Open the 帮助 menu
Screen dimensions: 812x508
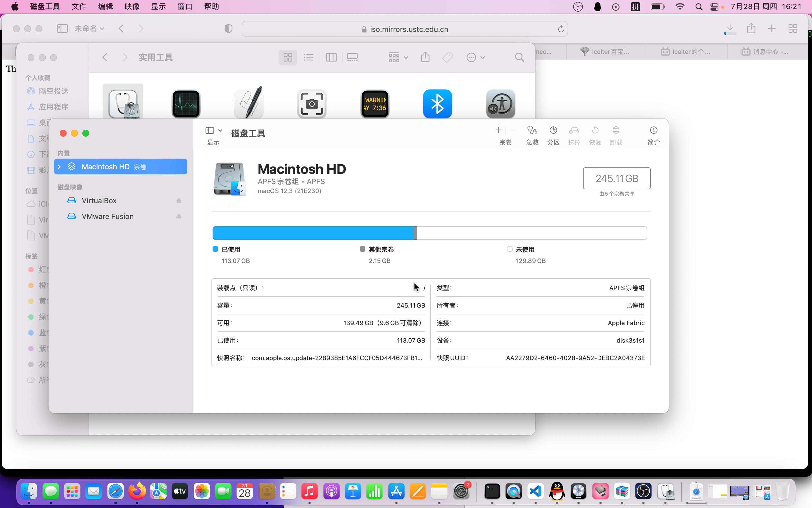pos(212,7)
